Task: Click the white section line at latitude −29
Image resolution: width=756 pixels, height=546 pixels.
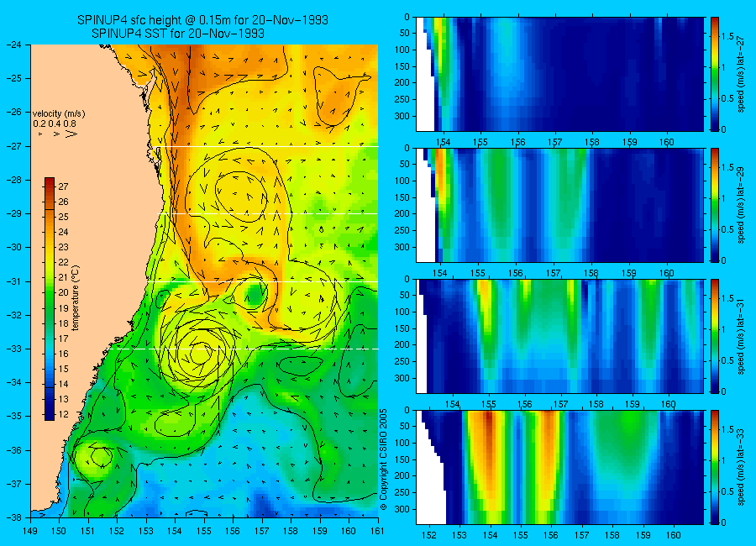Action: tap(268, 213)
